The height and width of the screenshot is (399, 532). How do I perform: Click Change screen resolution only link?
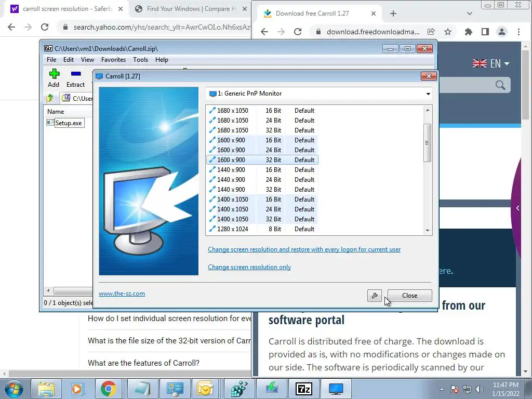point(249,267)
